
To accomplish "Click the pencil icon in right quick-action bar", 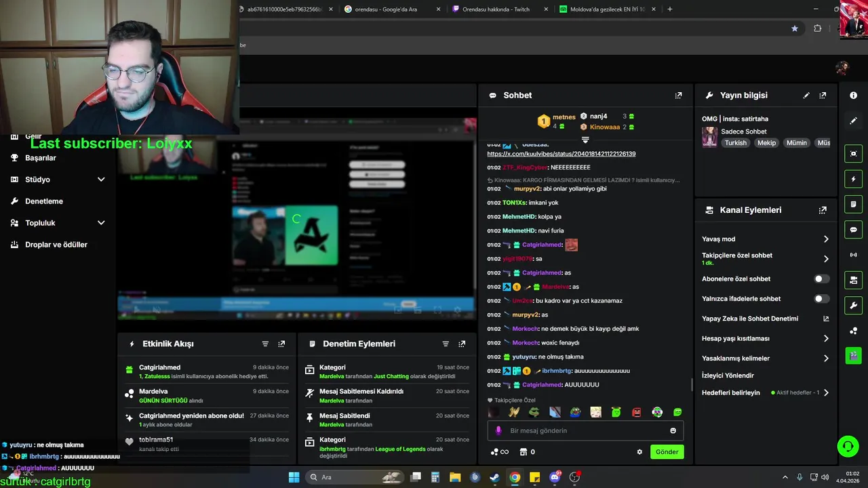I will (x=853, y=121).
